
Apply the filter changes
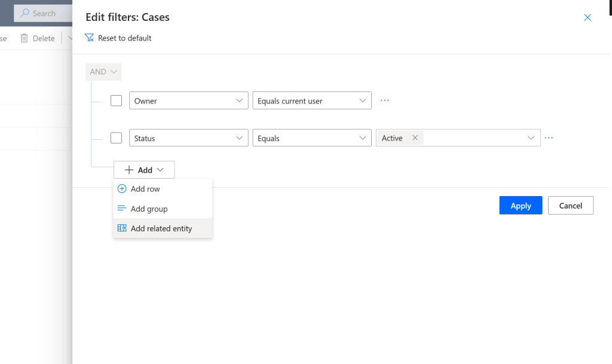point(520,205)
